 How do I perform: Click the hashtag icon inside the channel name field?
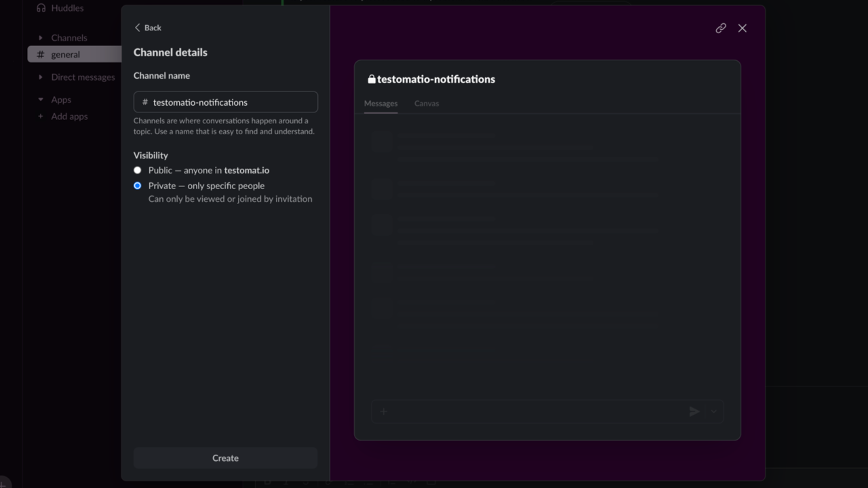pos(144,102)
